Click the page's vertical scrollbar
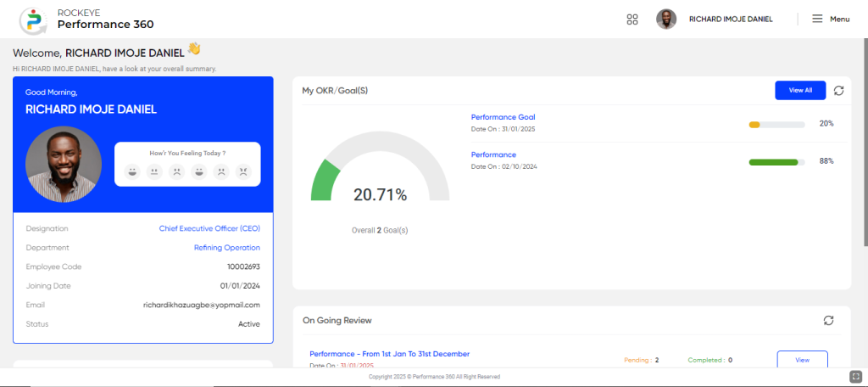 click(865, 142)
